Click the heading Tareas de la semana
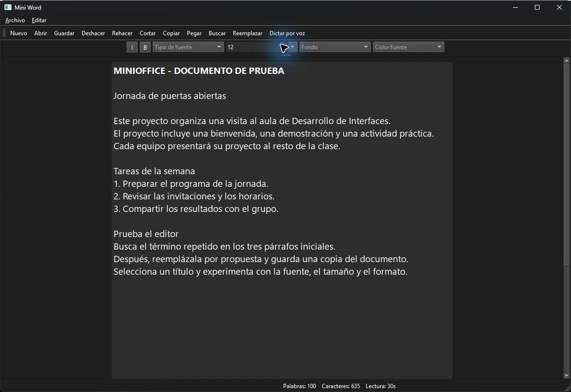Image resolution: width=571 pixels, height=392 pixels. pos(154,171)
